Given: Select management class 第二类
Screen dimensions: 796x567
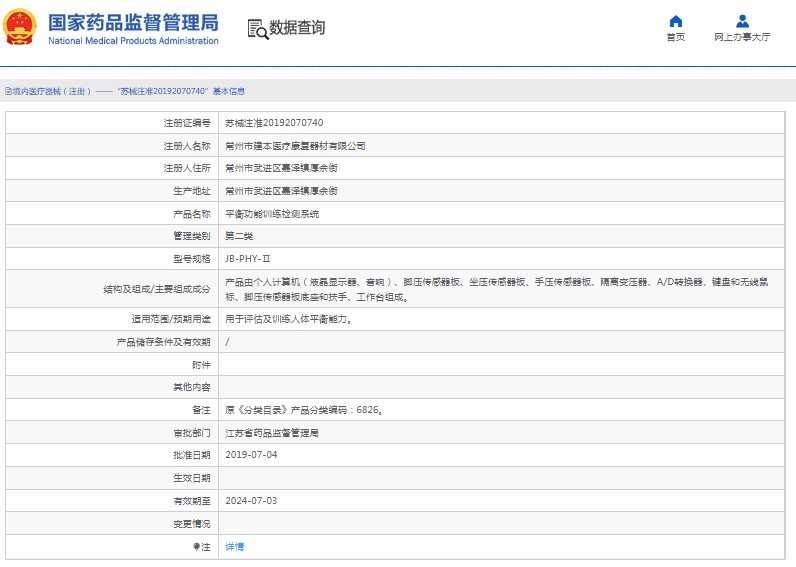Looking at the screenshot, I should coord(239,236).
